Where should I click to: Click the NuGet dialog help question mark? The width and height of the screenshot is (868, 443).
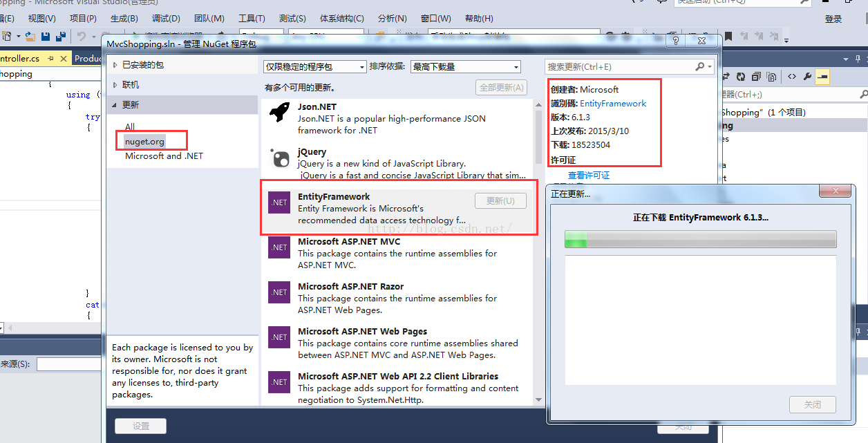pos(675,42)
